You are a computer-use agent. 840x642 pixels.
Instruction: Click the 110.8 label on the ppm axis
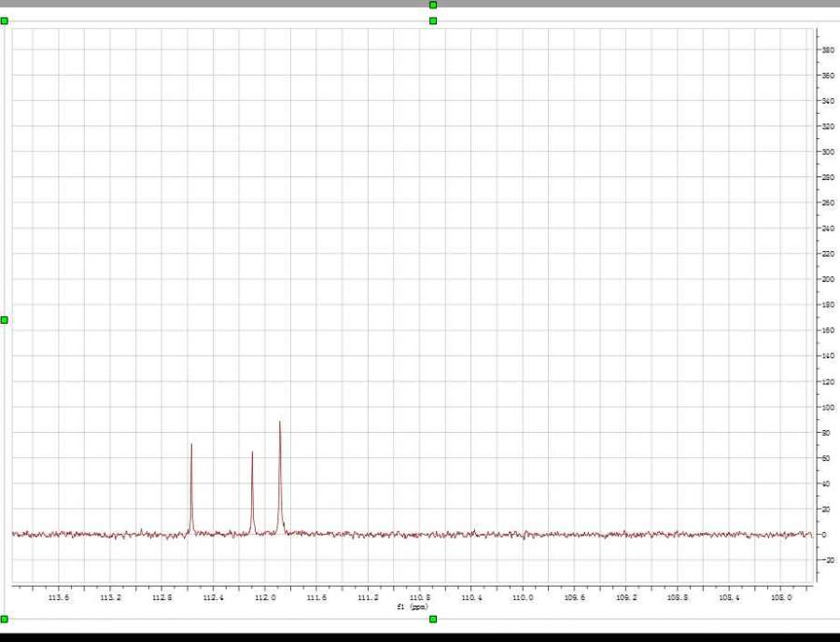(x=419, y=597)
